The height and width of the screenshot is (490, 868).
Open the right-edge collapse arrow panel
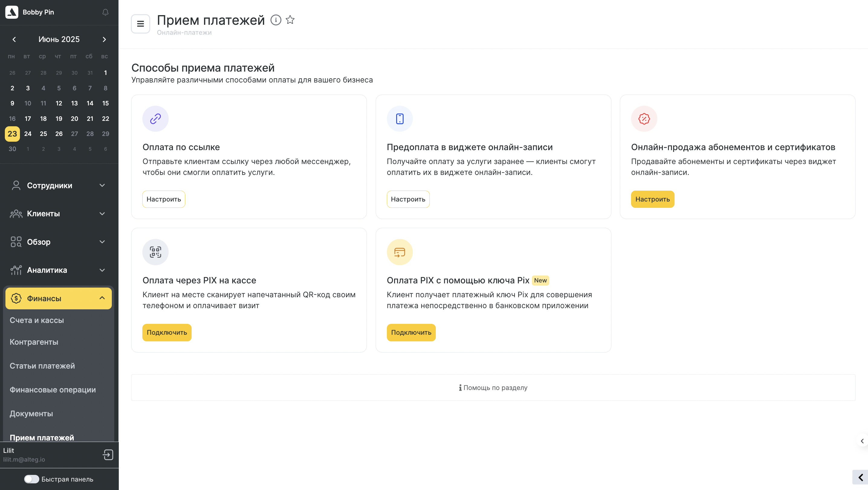pyautogui.click(x=862, y=441)
